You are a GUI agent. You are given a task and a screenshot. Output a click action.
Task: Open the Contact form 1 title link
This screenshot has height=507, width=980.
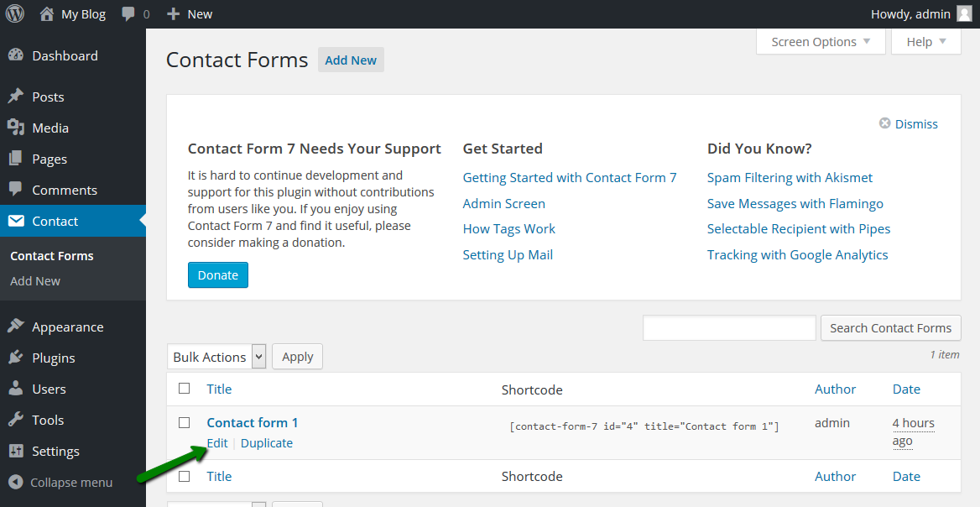tap(253, 422)
